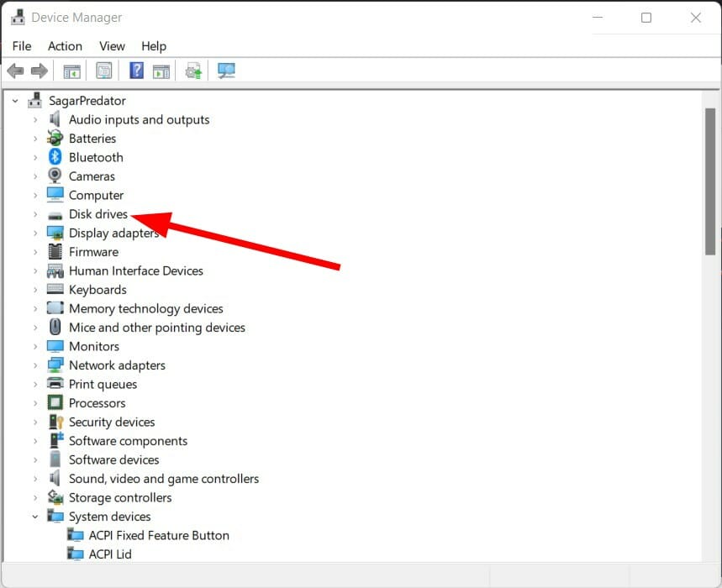Select the Security devices label

click(112, 422)
